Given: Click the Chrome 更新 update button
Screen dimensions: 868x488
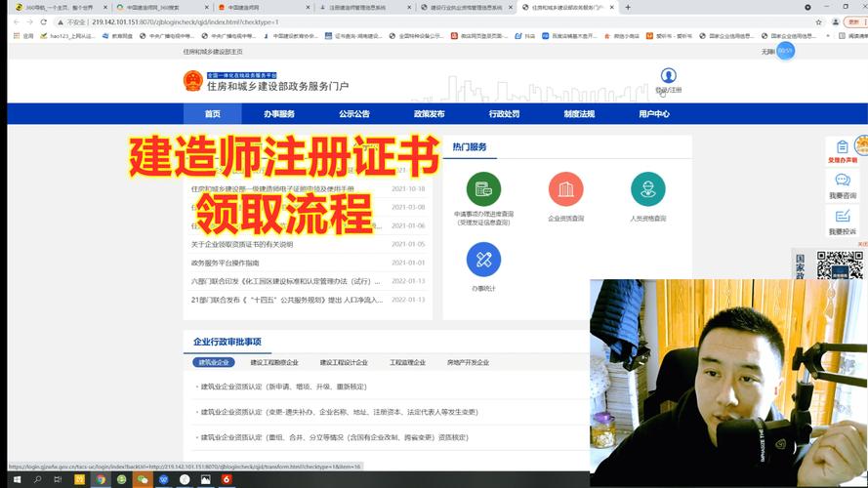Looking at the screenshot, I should click(x=854, y=22).
